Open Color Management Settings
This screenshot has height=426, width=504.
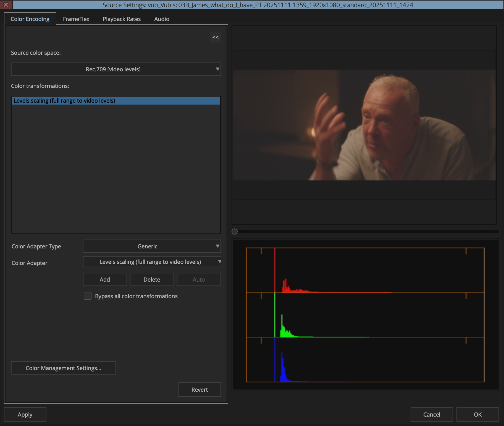(64, 368)
